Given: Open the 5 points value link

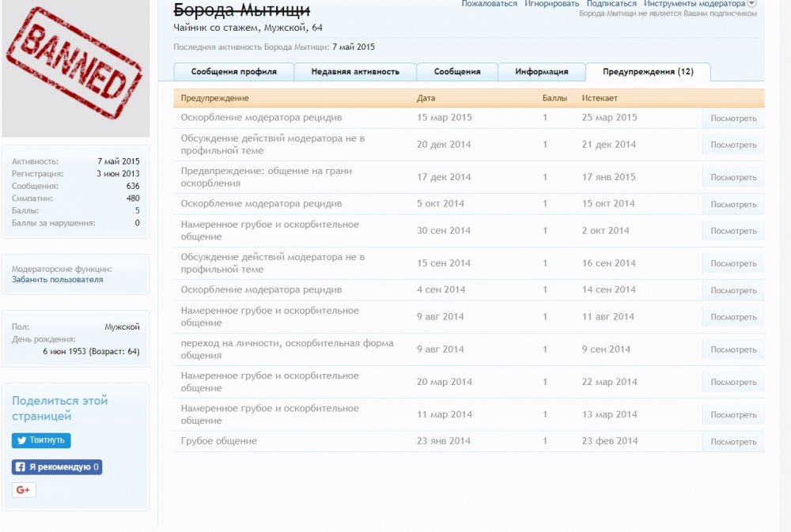Looking at the screenshot, I should pyautogui.click(x=137, y=211).
